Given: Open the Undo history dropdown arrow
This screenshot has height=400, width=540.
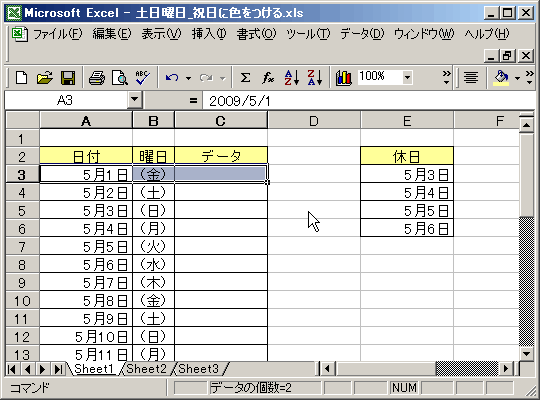Looking at the screenshot, I should 188,78.
